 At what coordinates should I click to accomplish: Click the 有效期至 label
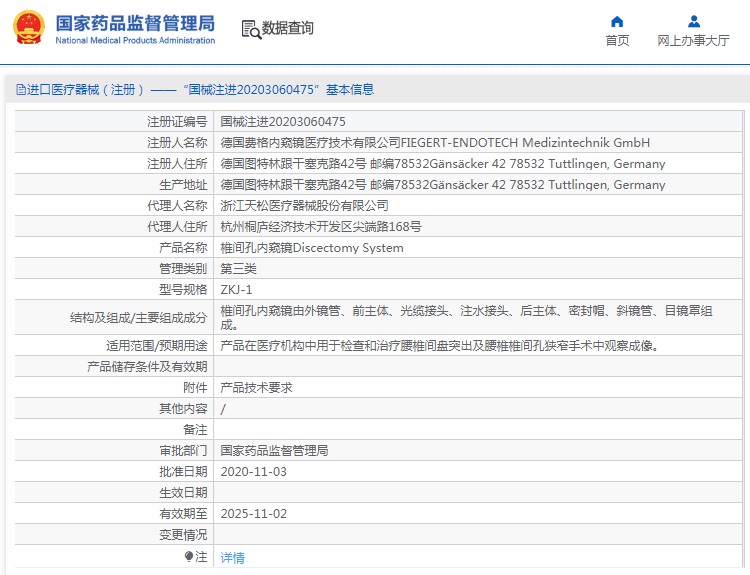pyautogui.click(x=183, y=514)
